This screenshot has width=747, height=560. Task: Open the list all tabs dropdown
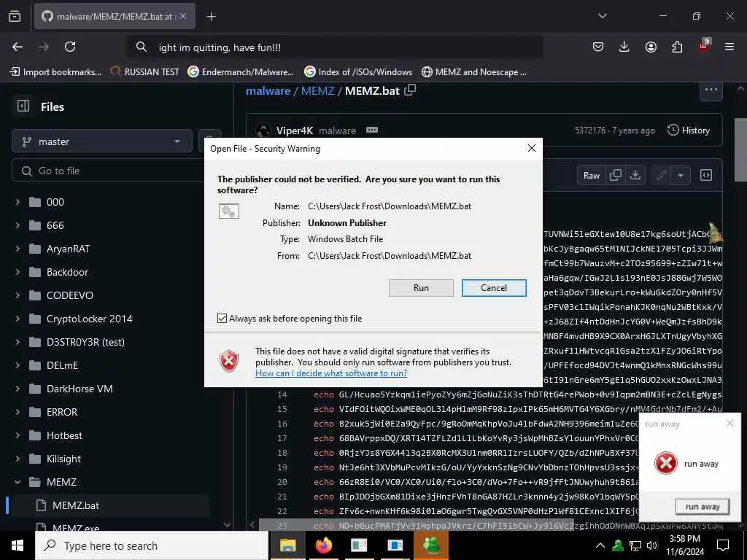click(x=602, y=16)
